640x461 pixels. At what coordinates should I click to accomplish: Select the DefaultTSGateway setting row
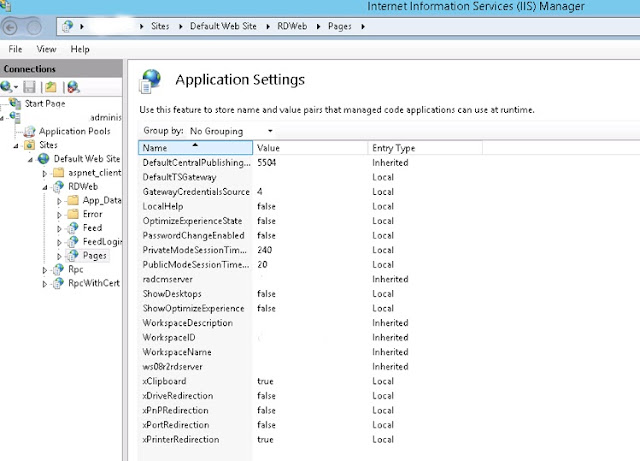(310, 177)
